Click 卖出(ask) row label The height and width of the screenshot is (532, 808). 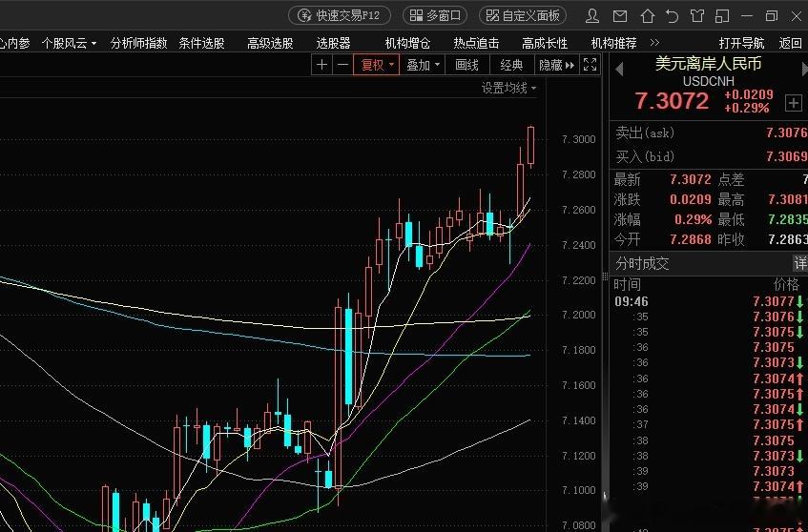645,133
